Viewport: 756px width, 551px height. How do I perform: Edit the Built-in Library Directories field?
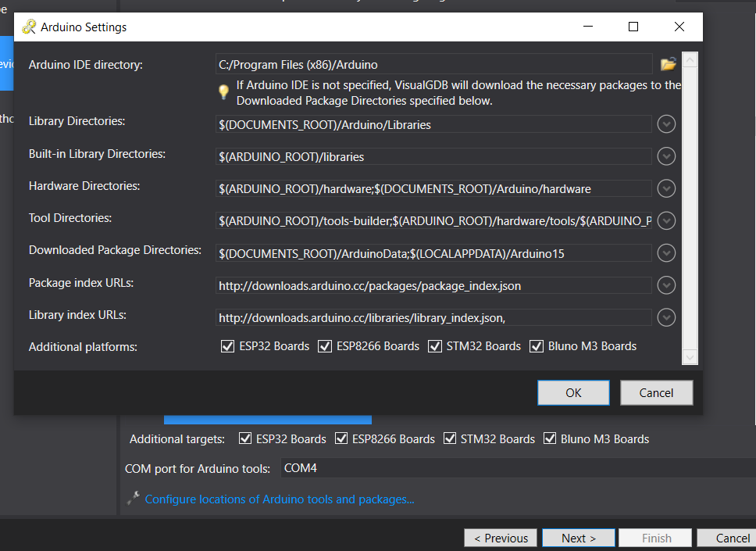(433, 157)
